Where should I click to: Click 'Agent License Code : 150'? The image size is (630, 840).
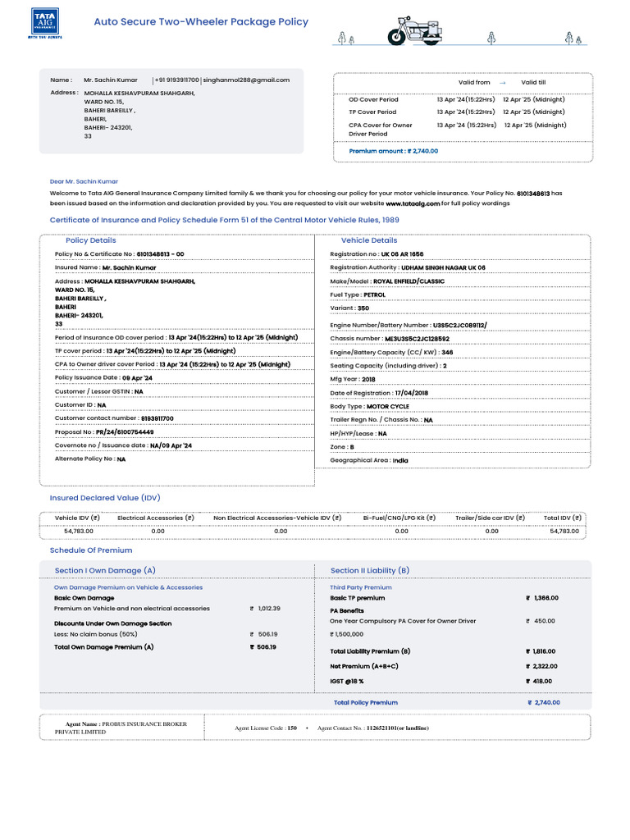[x=266, y=728]
